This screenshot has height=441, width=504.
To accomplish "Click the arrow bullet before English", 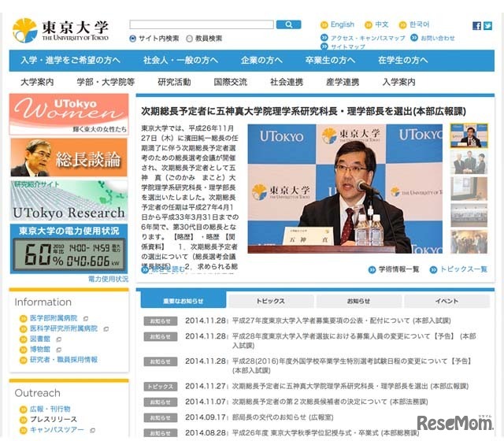I will coord(324,24).
